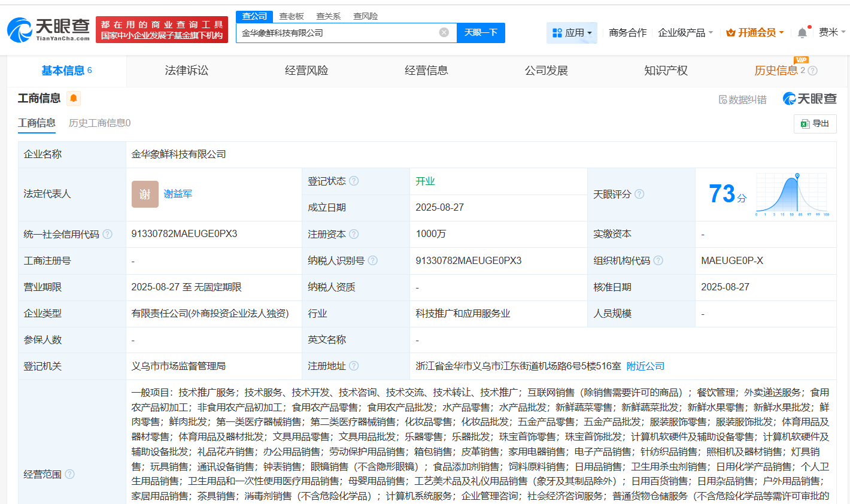Select the 历史工商信息 sub-tab

point(98,123)
